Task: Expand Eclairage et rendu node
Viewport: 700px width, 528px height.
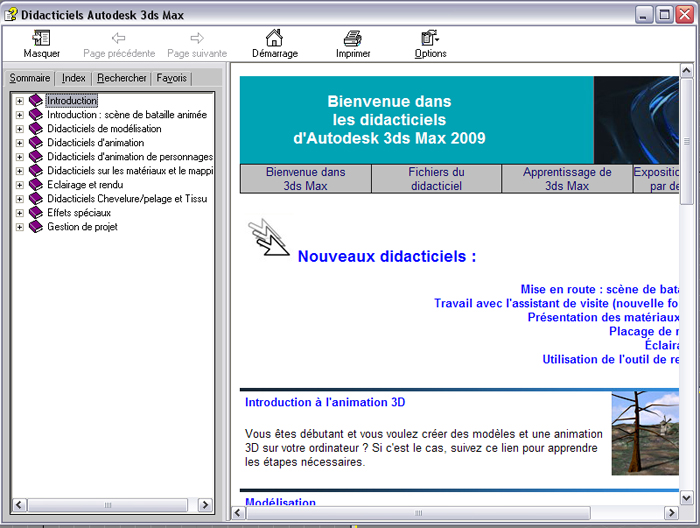Action: (x=19, y=185)
